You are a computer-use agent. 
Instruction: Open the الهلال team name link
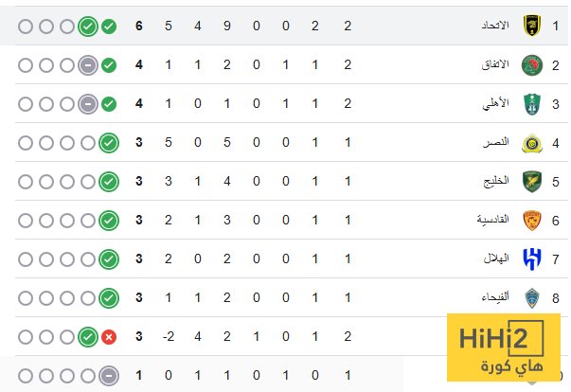pos(498,258)
